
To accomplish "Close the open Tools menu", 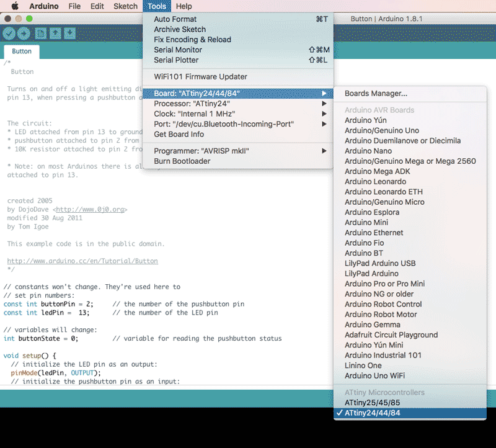I will (x=157, y=6).
